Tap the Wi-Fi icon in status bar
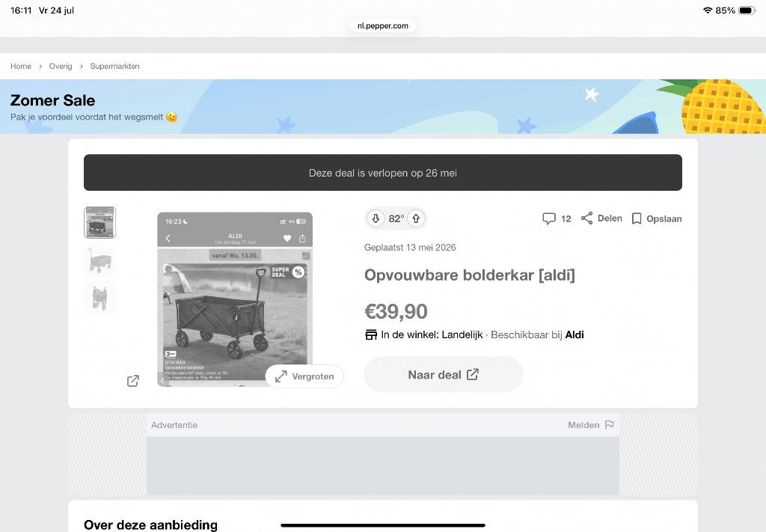This screenshot has width=766, height=532. pos(708,10)
